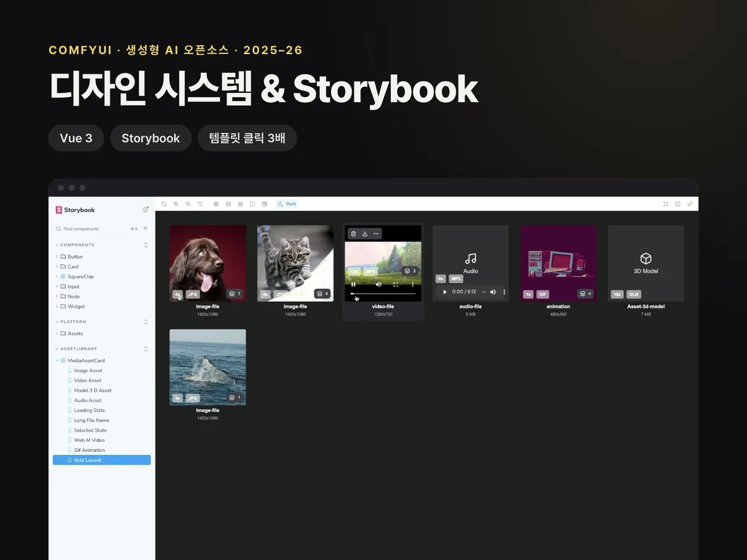This screenshot has width=747, height=560.
Task: Open the background change toolbar icon
Action: pos(228,204)
